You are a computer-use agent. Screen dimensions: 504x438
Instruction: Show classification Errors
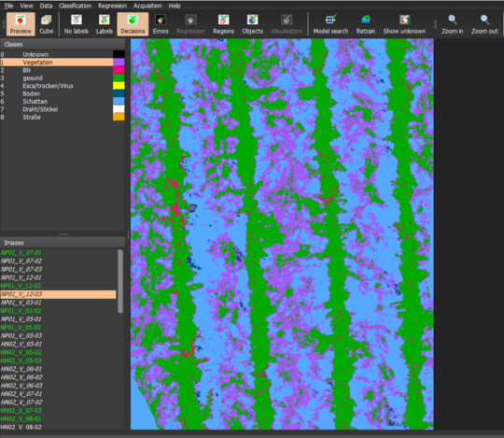point(161,24)
